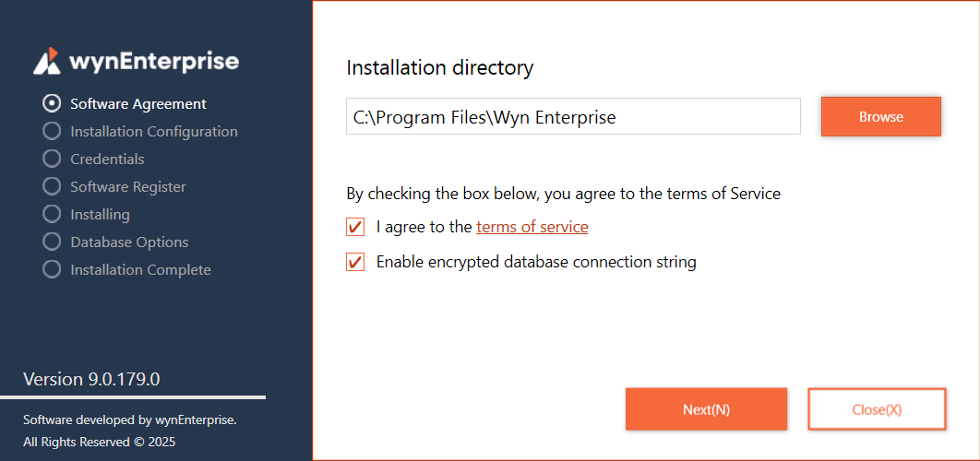Viewport: 980px width, 461px height.
Task: Click the All Rights Reserved © 2025 text
Action: 100,443
